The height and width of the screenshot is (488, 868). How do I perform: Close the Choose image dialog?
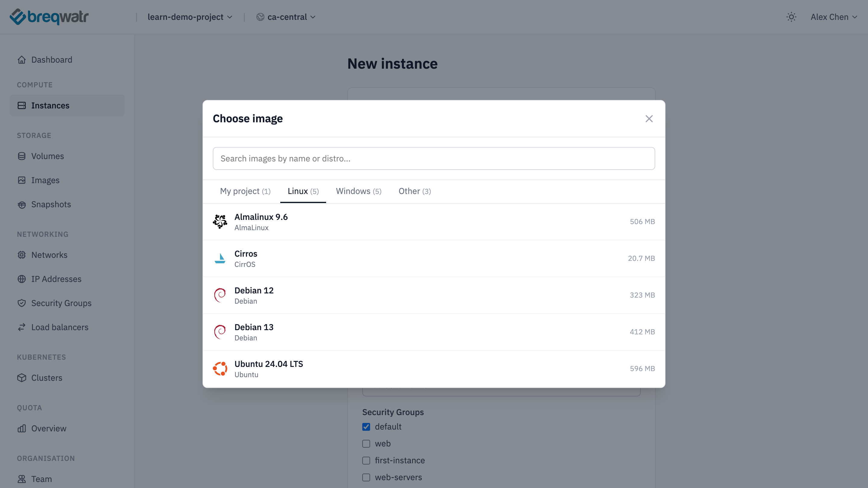coord(649,119)
